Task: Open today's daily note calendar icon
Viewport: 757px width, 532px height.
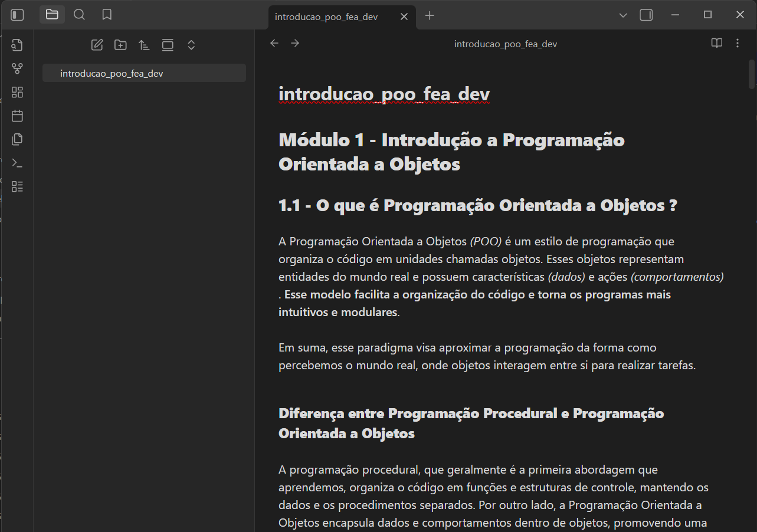Action: 17,116
